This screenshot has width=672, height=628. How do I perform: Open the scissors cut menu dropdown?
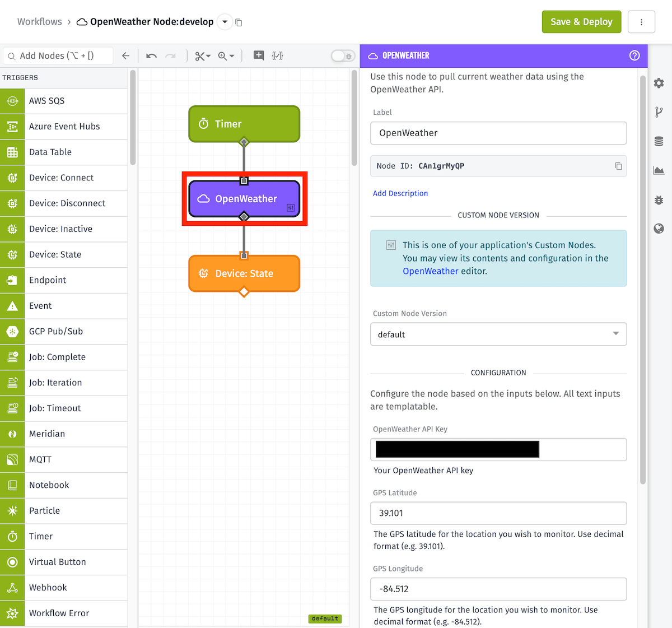click(x=202, y=56)
